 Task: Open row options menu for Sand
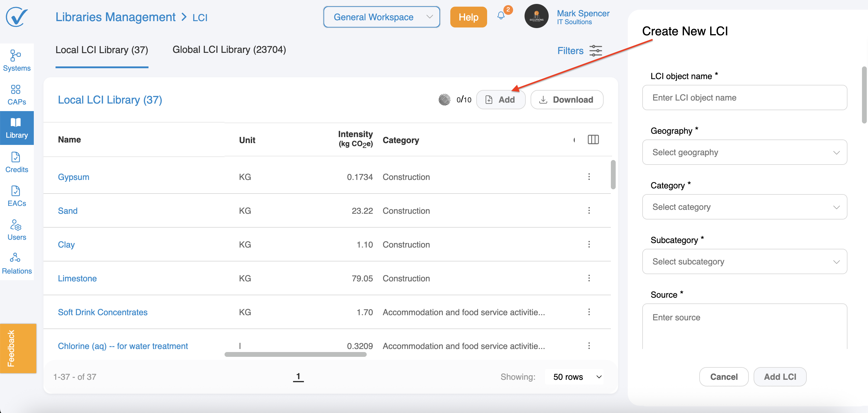[x=589, y=210]
